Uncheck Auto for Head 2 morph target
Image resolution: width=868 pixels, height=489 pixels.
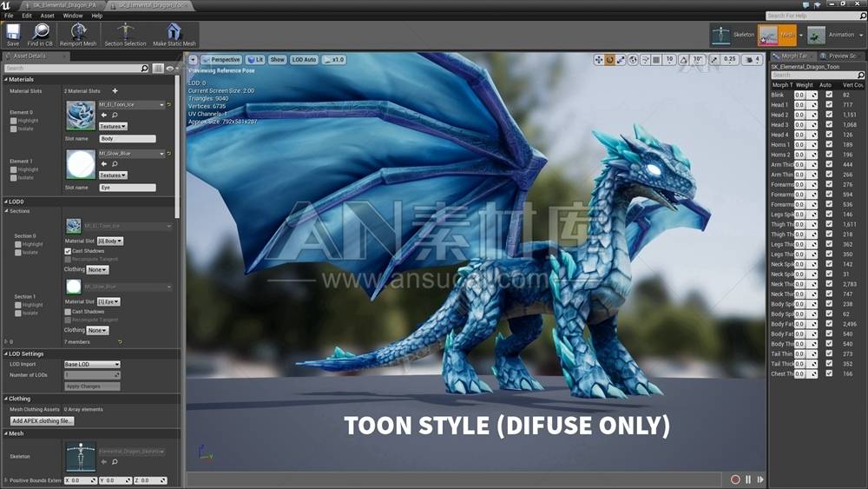pyautogui.click(x=829, y=115)
